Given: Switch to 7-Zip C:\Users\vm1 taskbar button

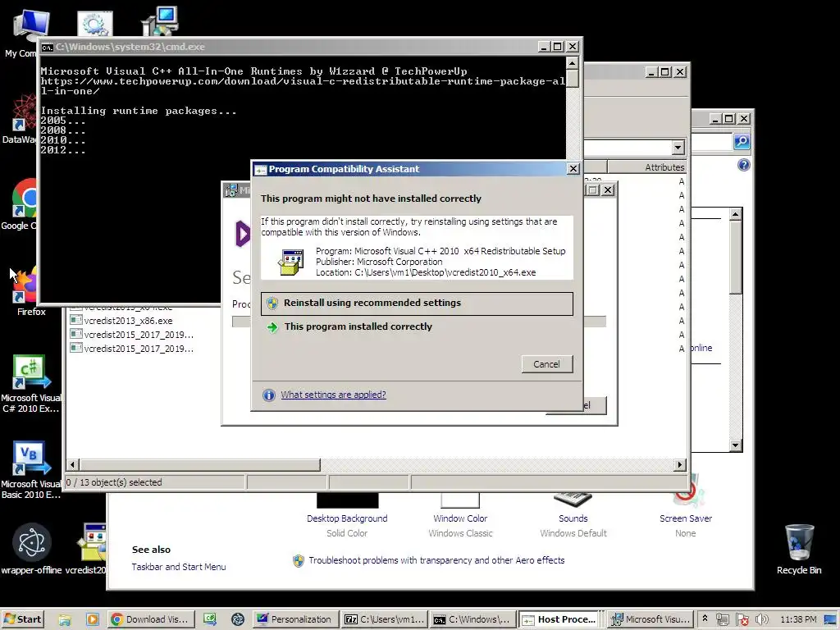Looking at the screenshot, I should [385, 620].
